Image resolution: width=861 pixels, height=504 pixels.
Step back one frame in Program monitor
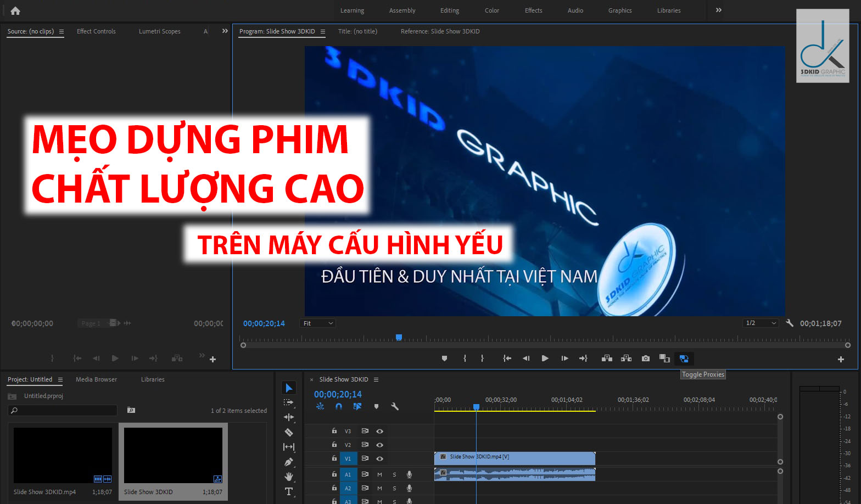(526, 359)
